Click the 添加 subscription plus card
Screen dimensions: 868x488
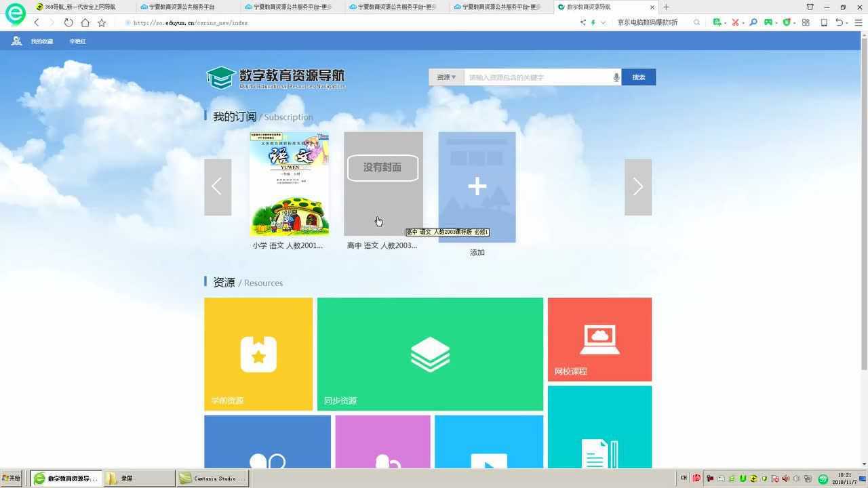click(x=477, y=187)
